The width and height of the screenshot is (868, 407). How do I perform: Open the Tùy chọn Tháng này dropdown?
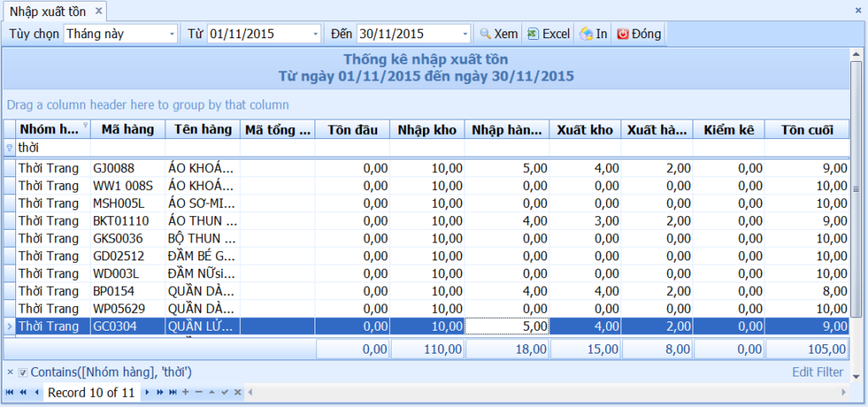click(x=171, y=34)
